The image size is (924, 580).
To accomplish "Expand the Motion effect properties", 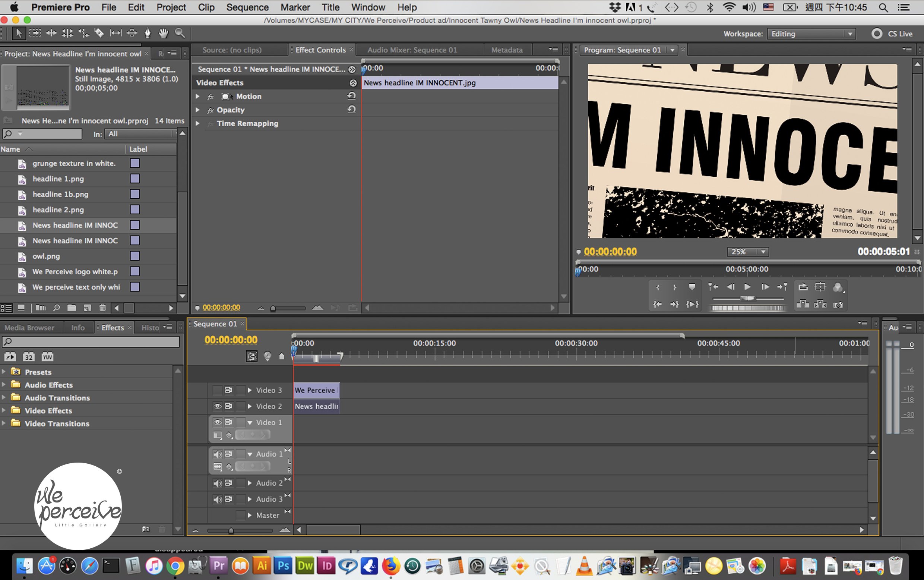I will pos(197,96).
